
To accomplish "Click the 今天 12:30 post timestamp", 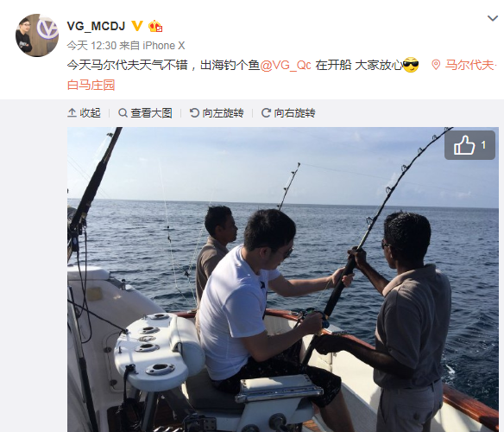I will tap(91, 46).
